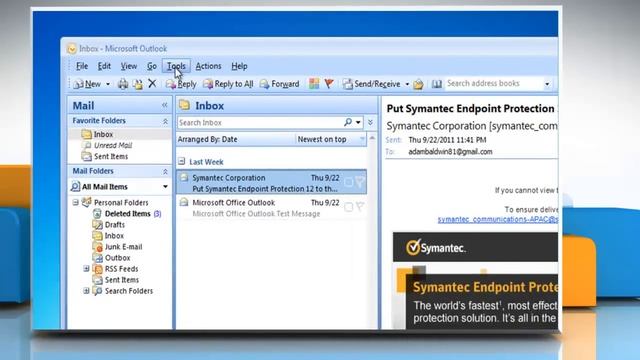This screenshot has height=360, width=640.
Task: Open the Go menu
Action: point(152,66)
